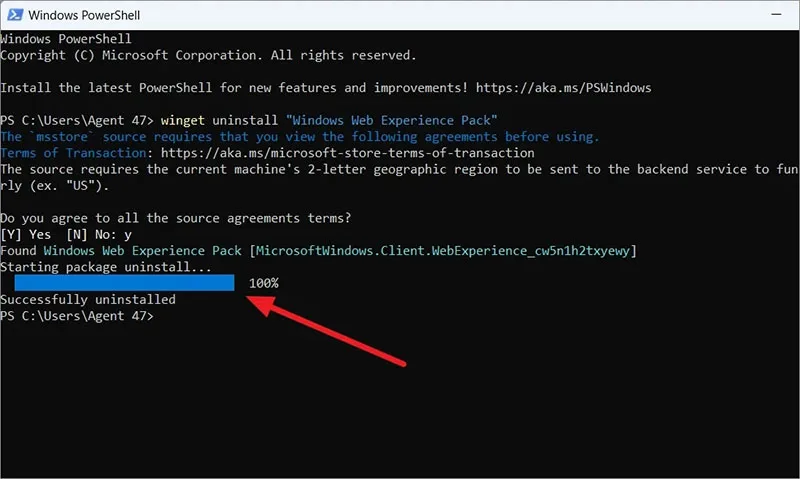
Task: Click the "uninstall" subcommand word
Action: 245,120
